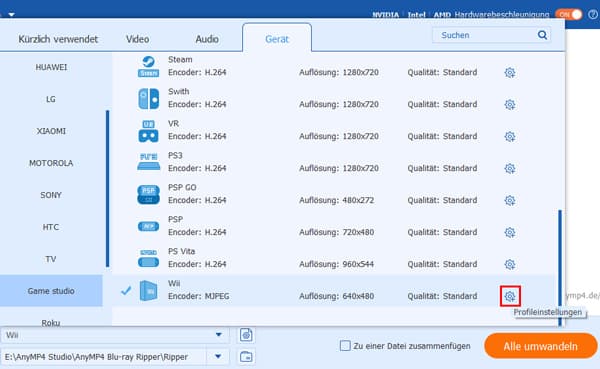Click the Swith profile name
600x369 pixels.
[x=178, y=91]
